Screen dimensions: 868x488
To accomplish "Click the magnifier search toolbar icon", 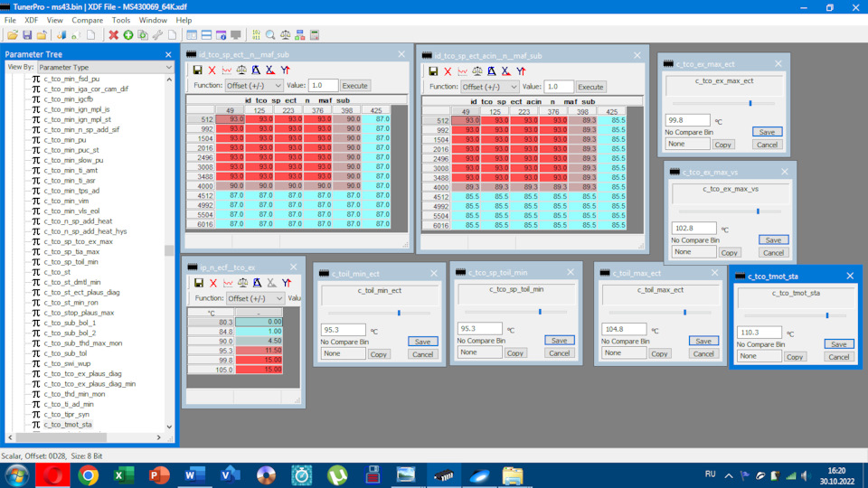I will click(x=270, y=35).
